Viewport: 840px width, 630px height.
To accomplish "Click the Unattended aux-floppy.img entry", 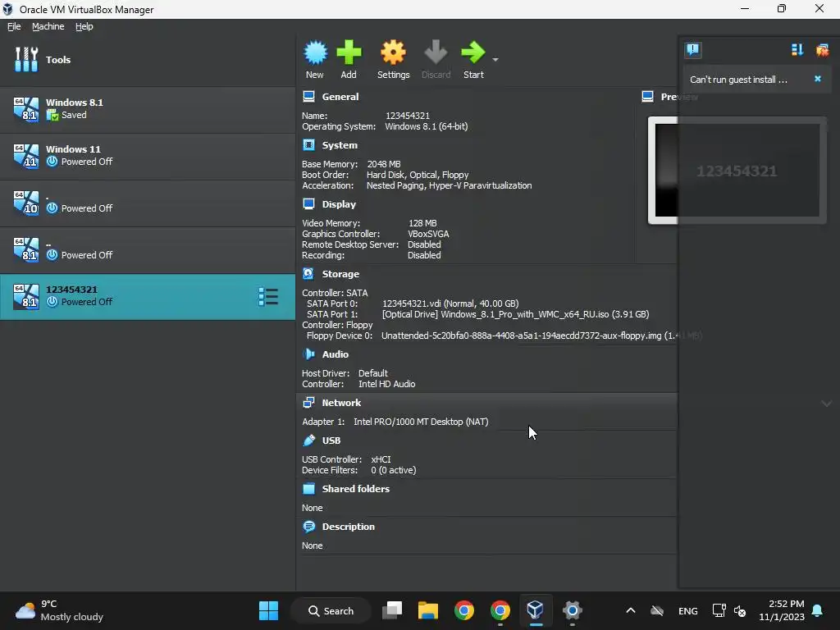I will 541,336.
